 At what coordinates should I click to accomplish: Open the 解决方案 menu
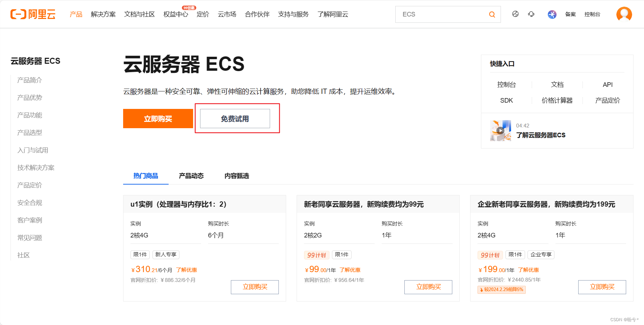[x=103, y=14]
